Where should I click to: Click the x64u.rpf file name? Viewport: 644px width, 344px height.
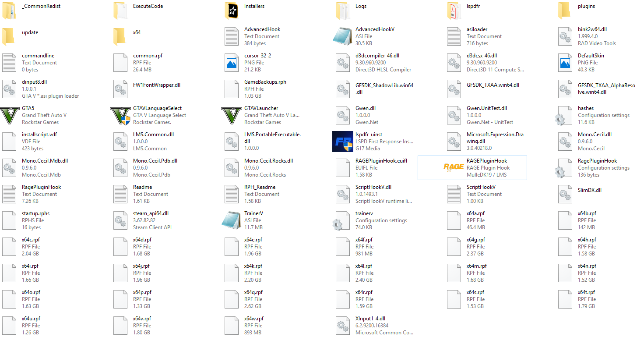31,319
